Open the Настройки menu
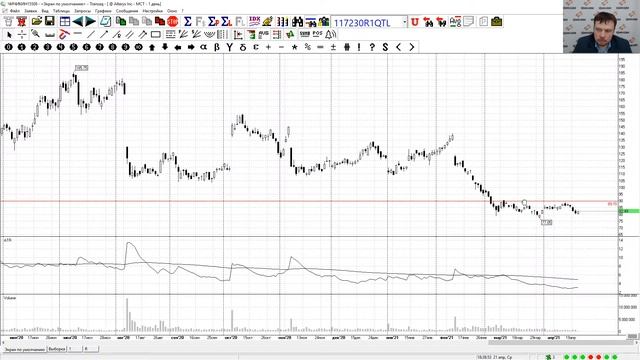This screenshot has width=640, height=360. tap(153, 11)
